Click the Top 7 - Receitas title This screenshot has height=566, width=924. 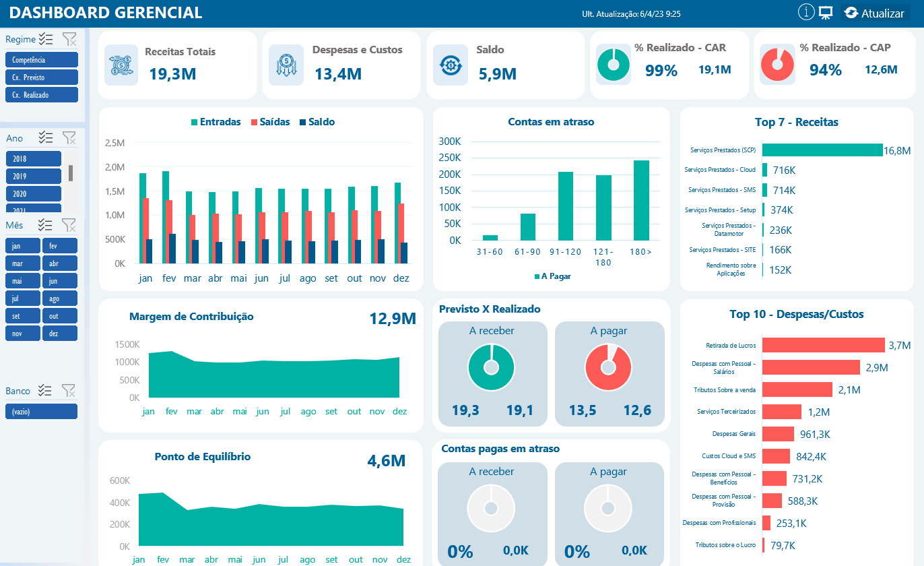797,122
